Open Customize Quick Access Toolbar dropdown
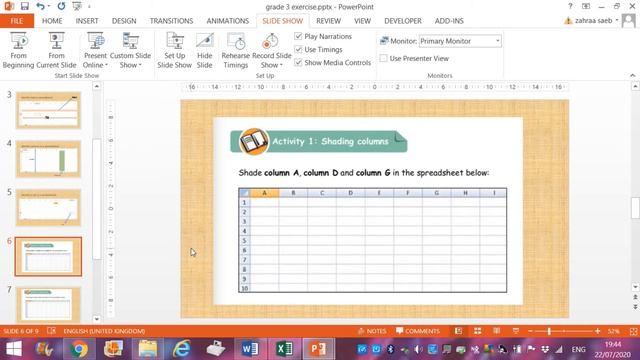640x360 pixels. click(89, 7)
